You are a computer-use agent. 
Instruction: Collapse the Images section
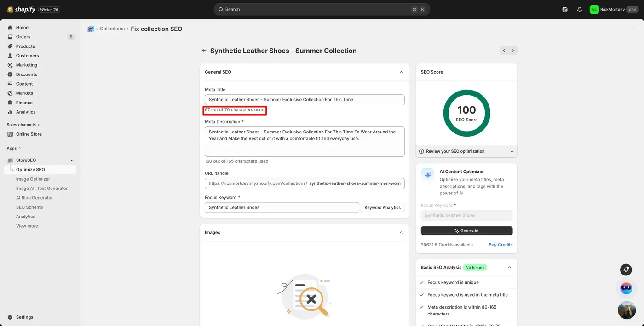click(401, 233)
